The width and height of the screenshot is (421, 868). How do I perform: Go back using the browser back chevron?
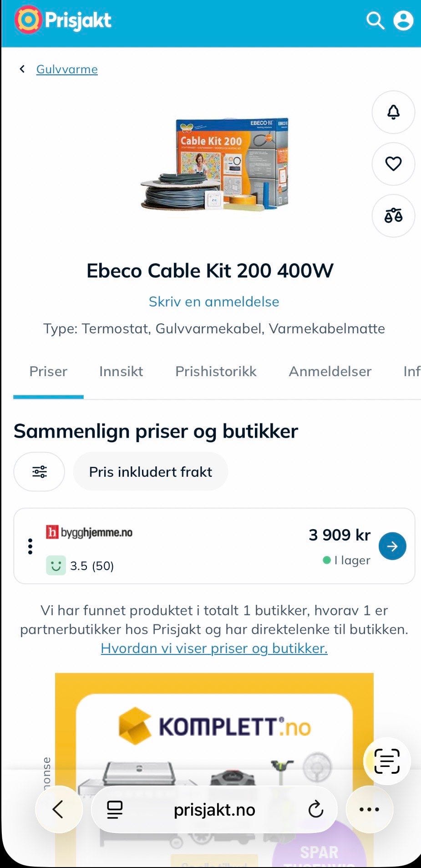coord(59,809)
